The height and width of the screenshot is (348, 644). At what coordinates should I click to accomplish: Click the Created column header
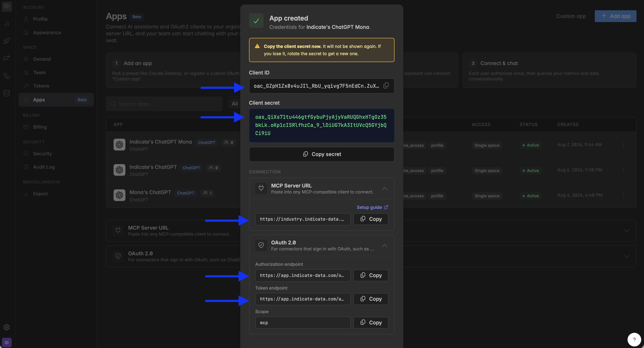(x=568, y=125)
